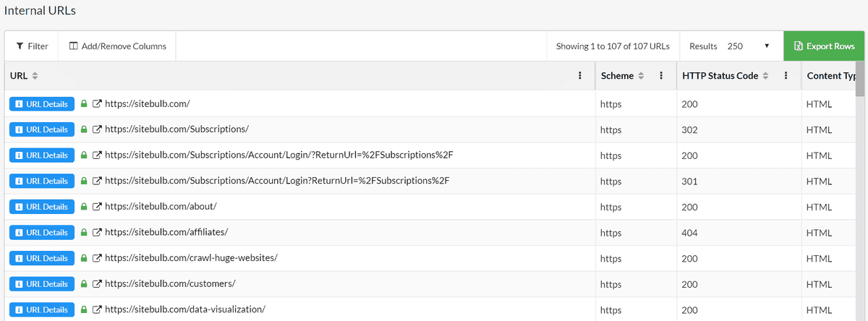Open the Filter panel
Viewport: 868px width, 321px height.
tap(32, 46)
